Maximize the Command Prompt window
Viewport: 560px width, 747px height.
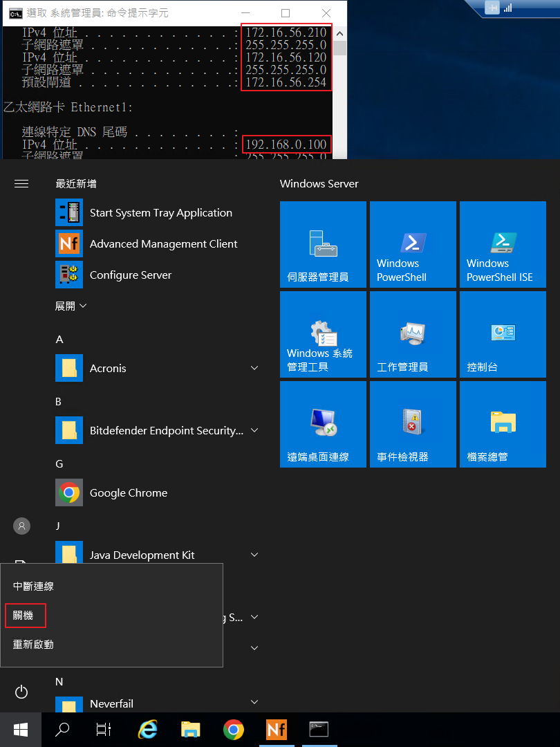[x=286, y=13]
